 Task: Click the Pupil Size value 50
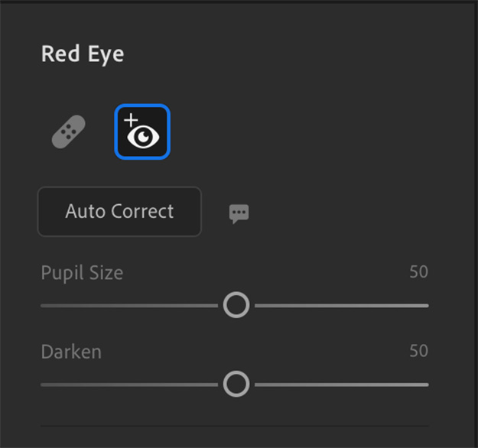pos(418,272)
